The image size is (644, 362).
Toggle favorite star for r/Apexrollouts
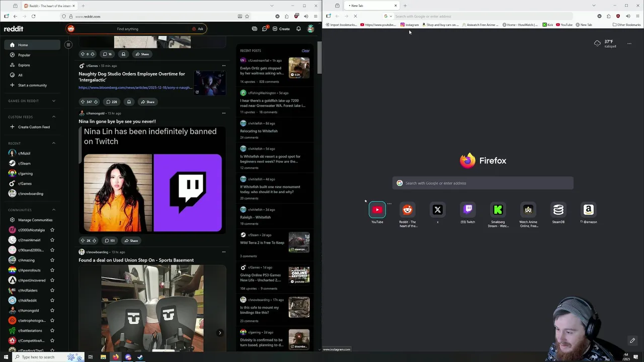point(52,270)
